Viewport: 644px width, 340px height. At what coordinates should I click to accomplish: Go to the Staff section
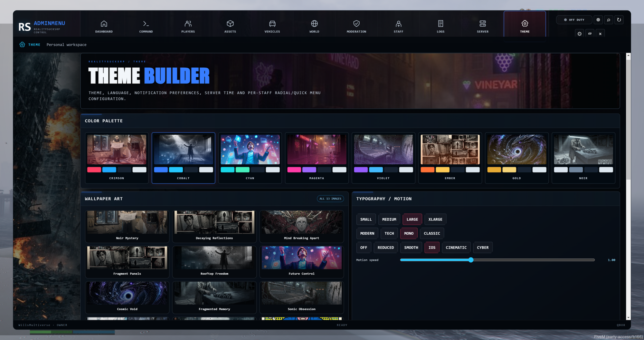pos(398,26)
